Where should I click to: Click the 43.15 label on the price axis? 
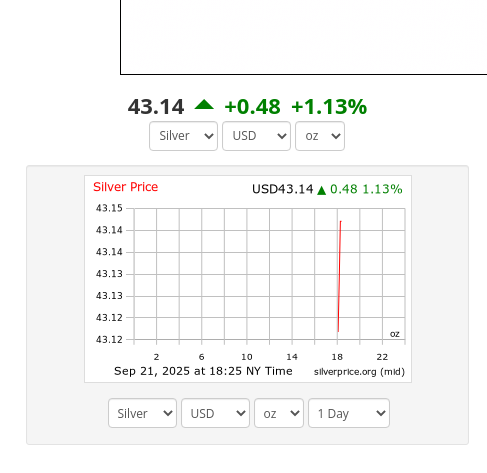[109, 208]
